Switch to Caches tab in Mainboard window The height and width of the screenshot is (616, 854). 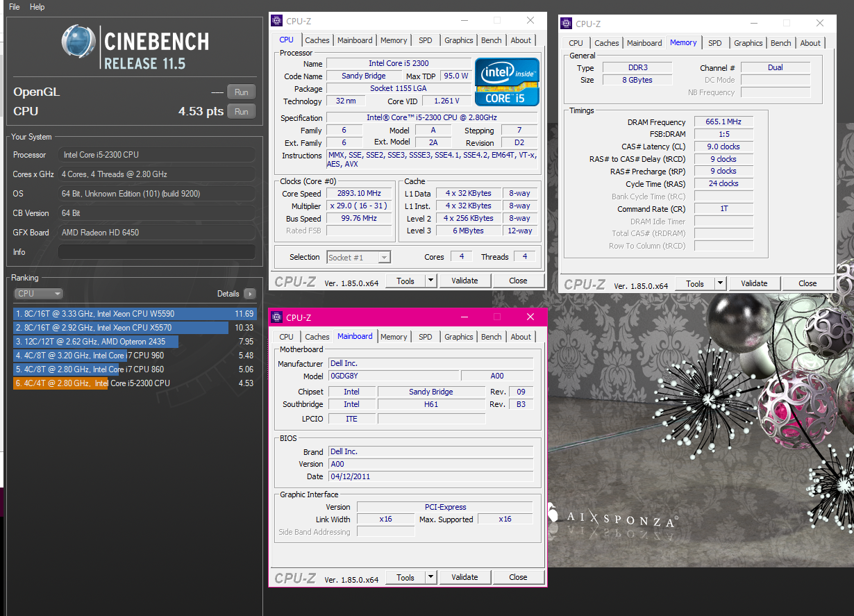coord(317,337)
